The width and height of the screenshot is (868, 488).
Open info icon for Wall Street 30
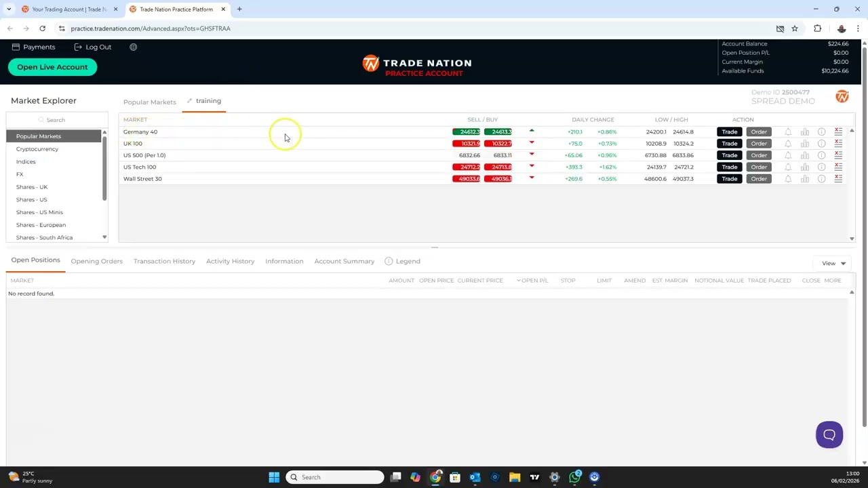(821, 179)
